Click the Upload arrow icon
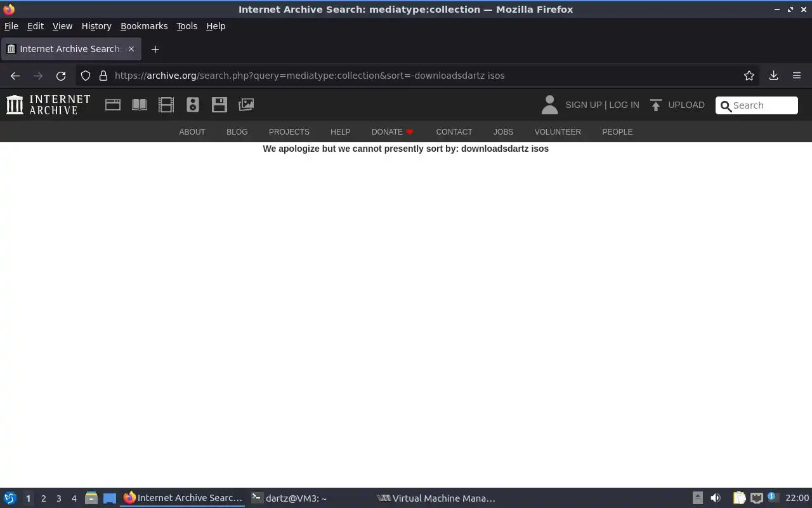812x508 pixels. click(656, 105)
